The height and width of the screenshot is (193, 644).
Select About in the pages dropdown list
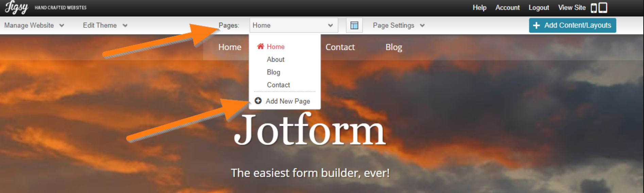pos(275,59)
